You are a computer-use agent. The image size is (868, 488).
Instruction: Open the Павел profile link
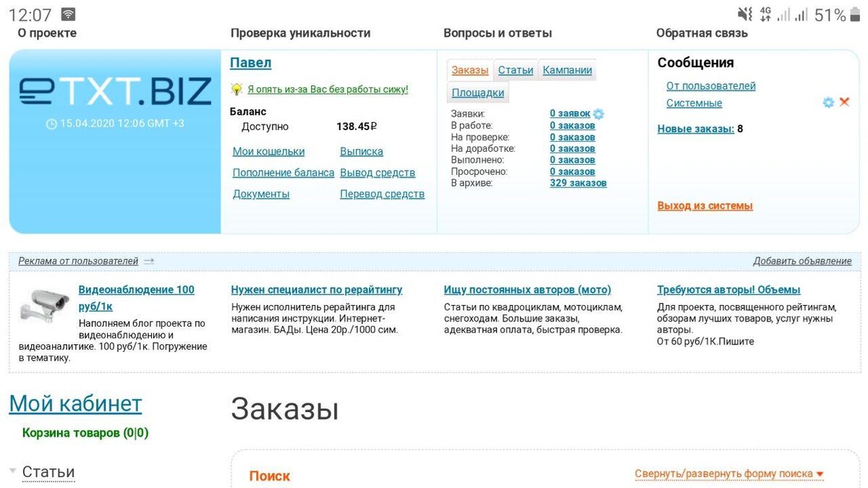(250, 63)
